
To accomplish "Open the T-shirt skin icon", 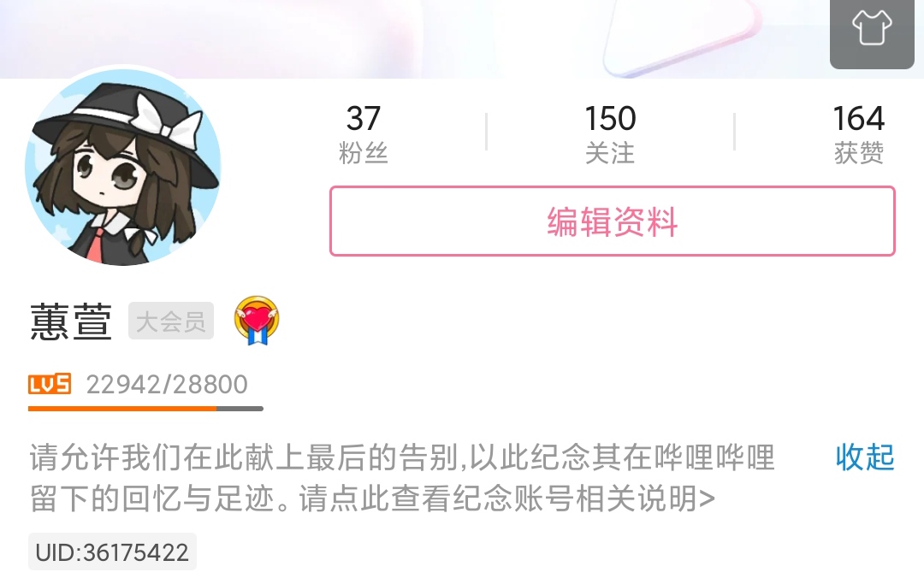I will coord(872,28).
